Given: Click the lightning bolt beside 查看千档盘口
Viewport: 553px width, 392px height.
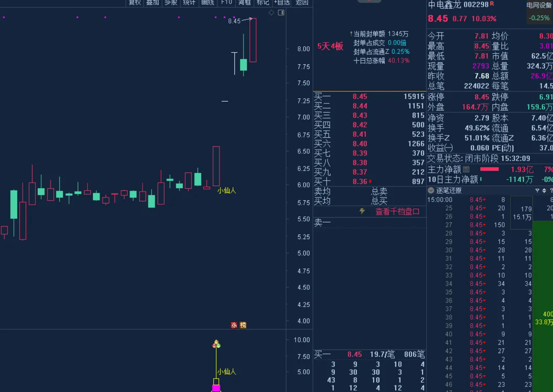Looking at the screenshot, I should tap(363, 211).
